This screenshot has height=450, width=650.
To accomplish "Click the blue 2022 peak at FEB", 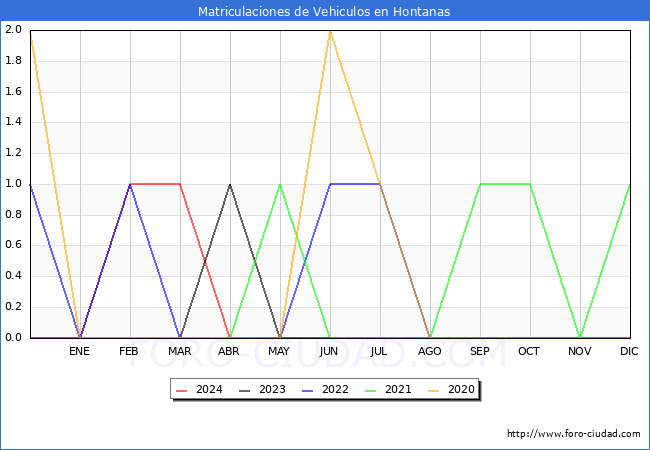I will point(130,184).
